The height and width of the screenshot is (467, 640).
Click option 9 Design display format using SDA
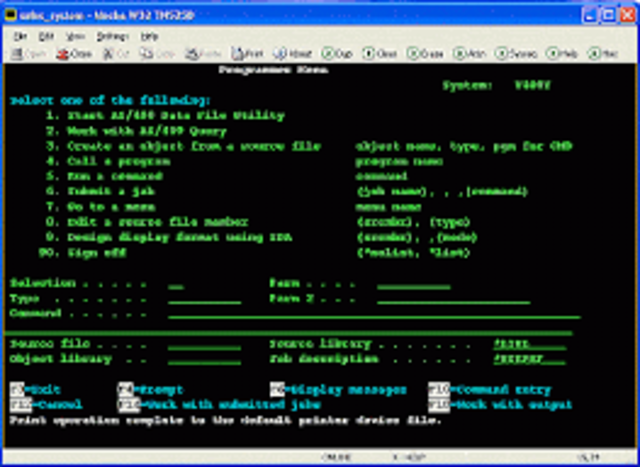pyautogui.click(x=169, y=237)
